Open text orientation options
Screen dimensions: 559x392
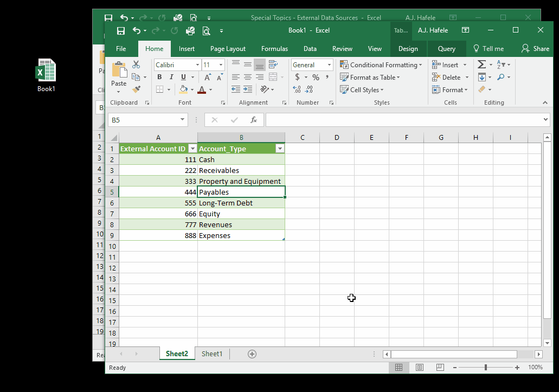tap(264, 89)
